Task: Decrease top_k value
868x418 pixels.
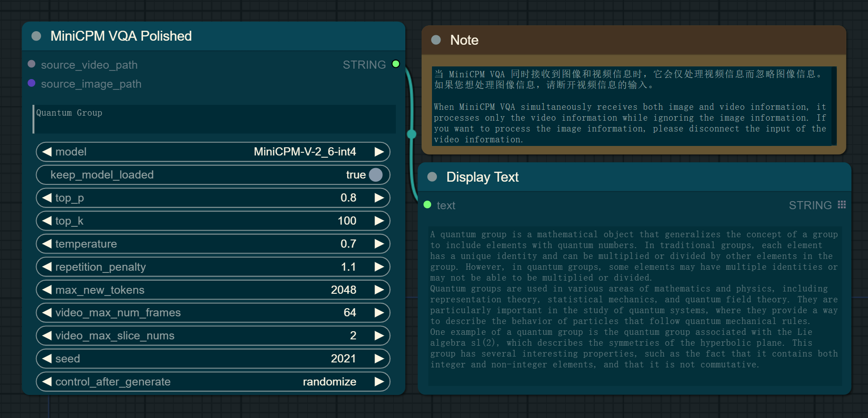Action: [x=46, y=221]
